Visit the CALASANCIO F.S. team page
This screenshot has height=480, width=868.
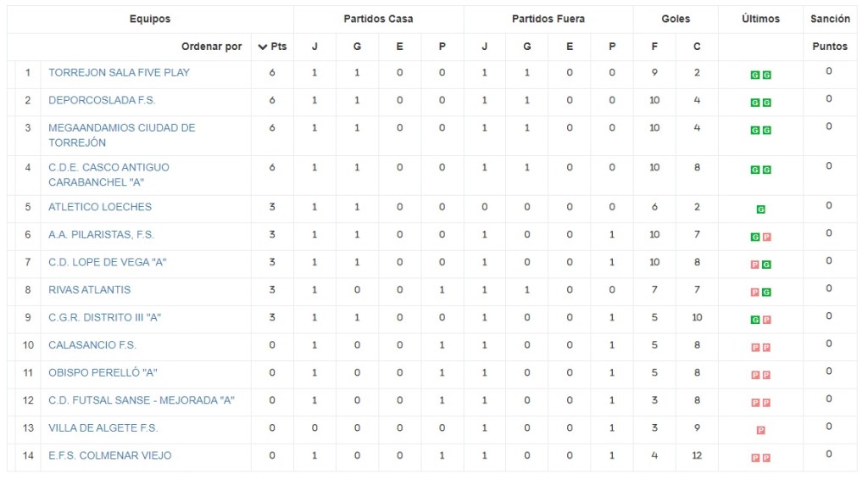pyautogui.click(x=92, y=345)
